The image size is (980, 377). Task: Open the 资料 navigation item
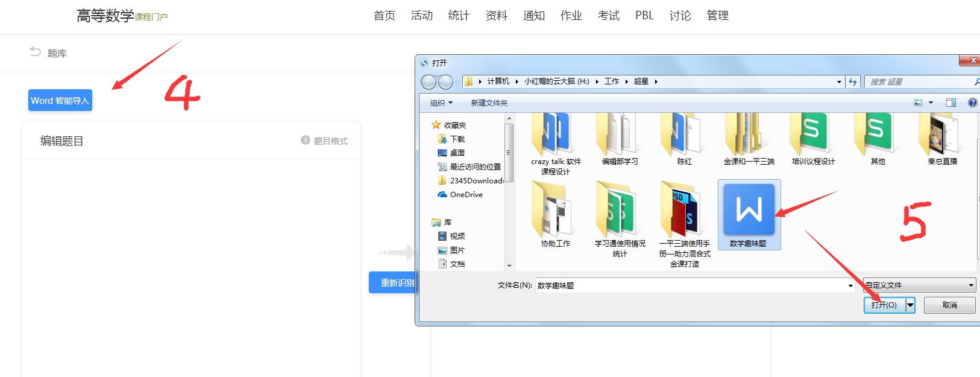tap(497, 16)
